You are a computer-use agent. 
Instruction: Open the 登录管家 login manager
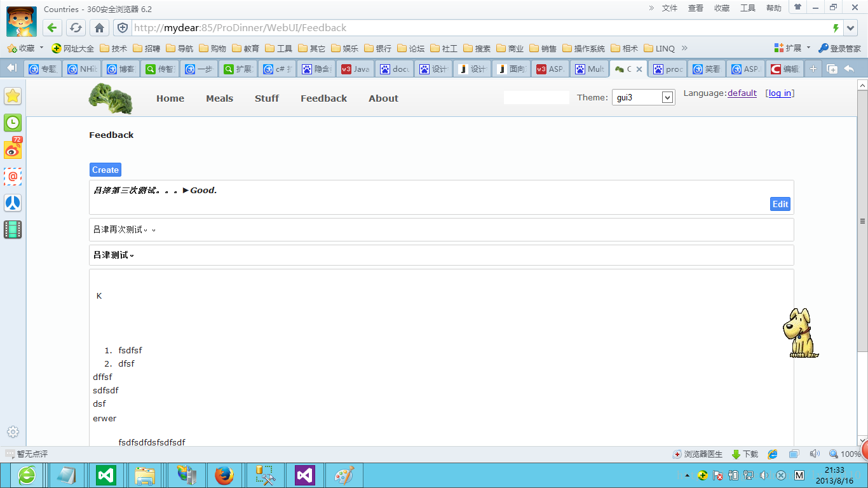(839, 48)
